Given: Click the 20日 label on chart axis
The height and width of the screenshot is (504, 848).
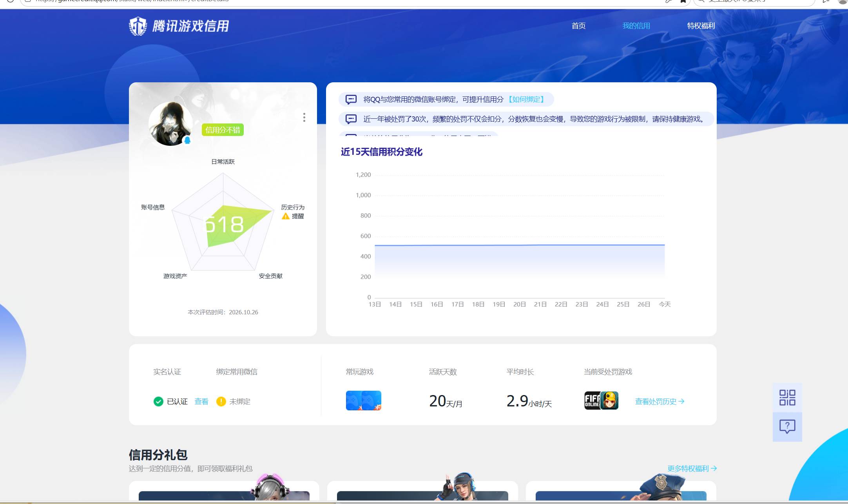Looking at the screenshot, I should (x=520, y=304).
